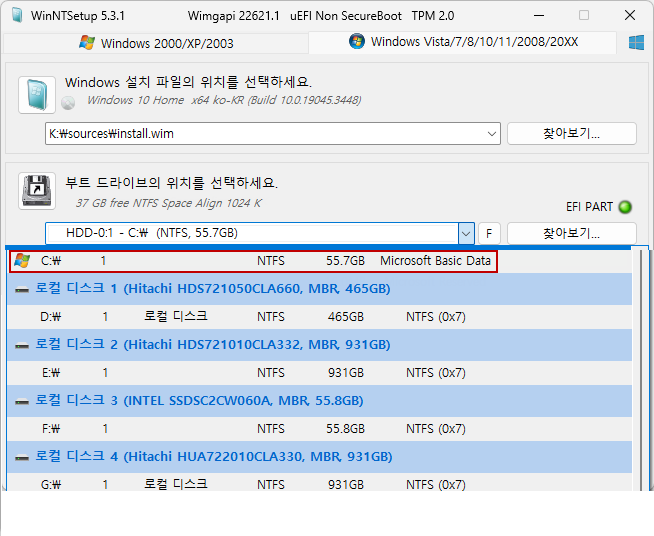Viewport: 654px width, 536px height.
Task: Switch to Windows Vista/7/8/10/11/2008/20XX tab
Action: click(462, 42)
